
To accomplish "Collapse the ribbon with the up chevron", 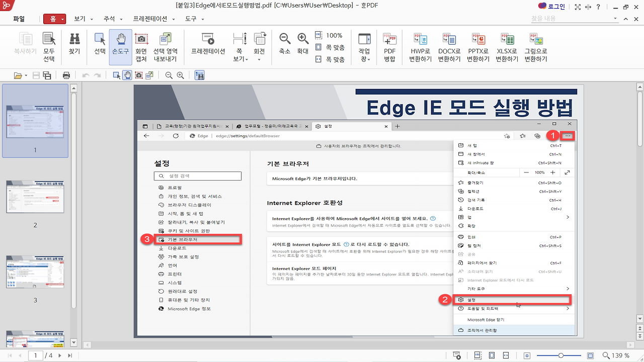I will (626, 19).
